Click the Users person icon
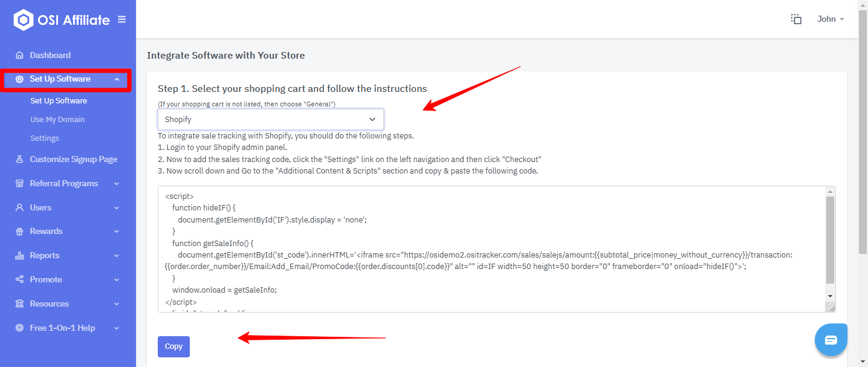Image resolution: width=868 pixels, height=367 pixels. (20, 207)
